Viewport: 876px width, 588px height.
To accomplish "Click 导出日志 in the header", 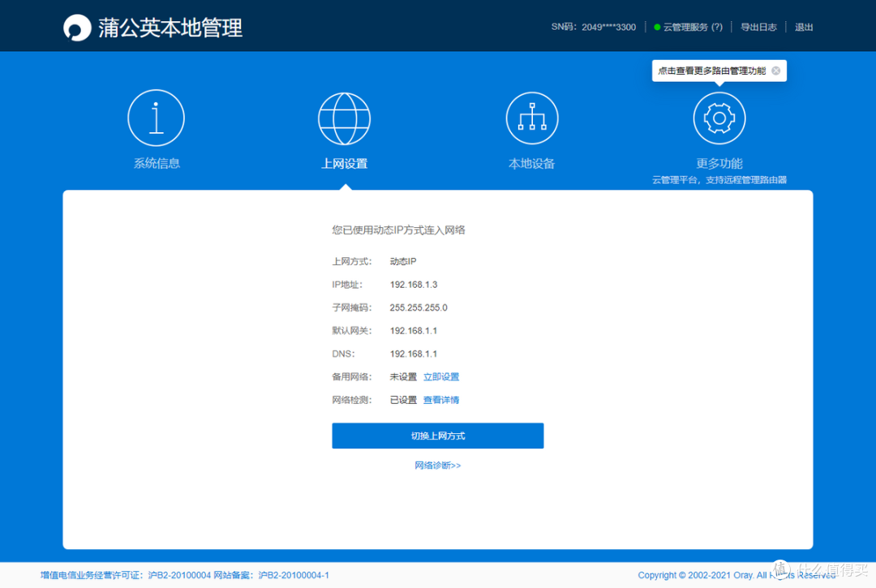I will coord(758,27).
